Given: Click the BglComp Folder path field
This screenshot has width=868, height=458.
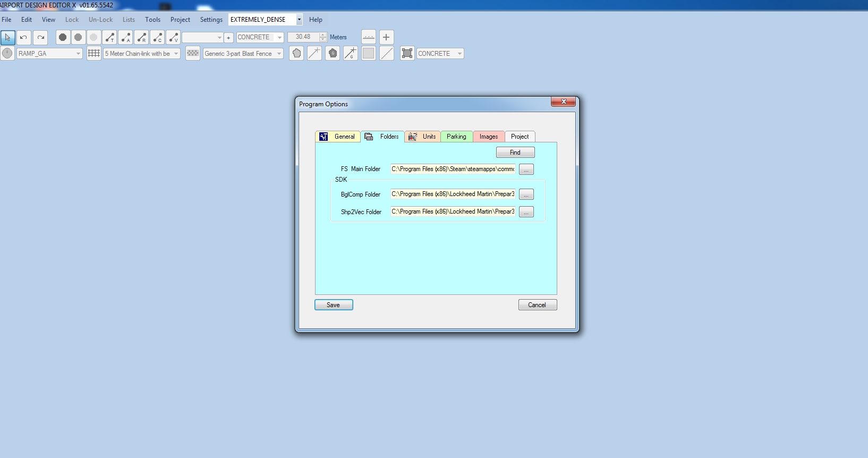Looking at the screenshot, I should click(x=453, y=194).
